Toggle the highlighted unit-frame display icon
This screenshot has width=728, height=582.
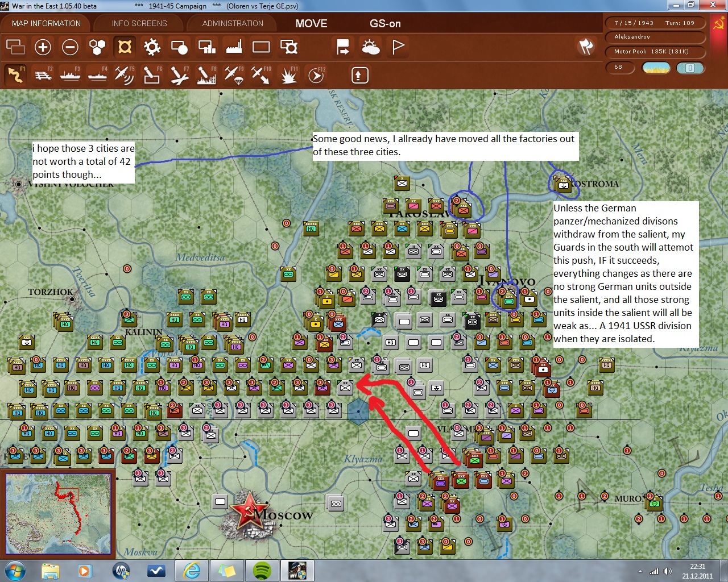125,47
